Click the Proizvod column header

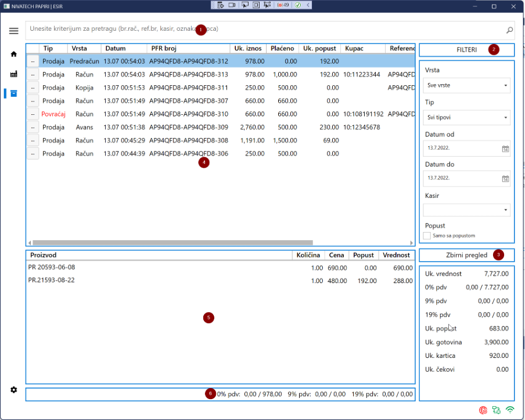[x=159, y=255]
